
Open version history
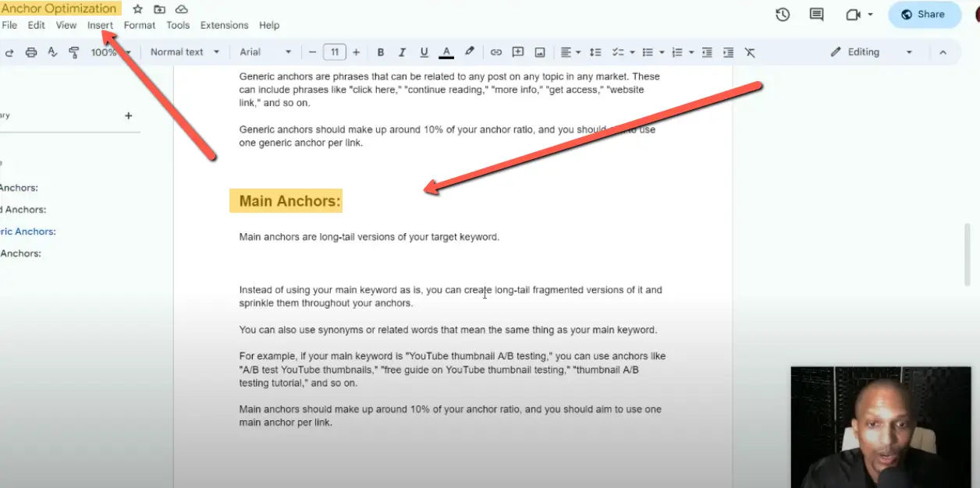pyautogui.click(x=782, y=14)
